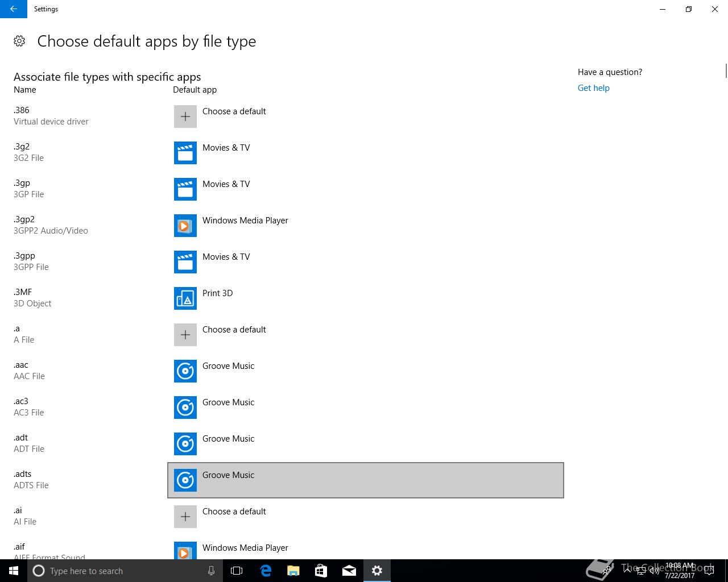Select the '3GPP2 Audio/Video' description
This screenshot has height=582, width=728.
(x=51, y=231)
